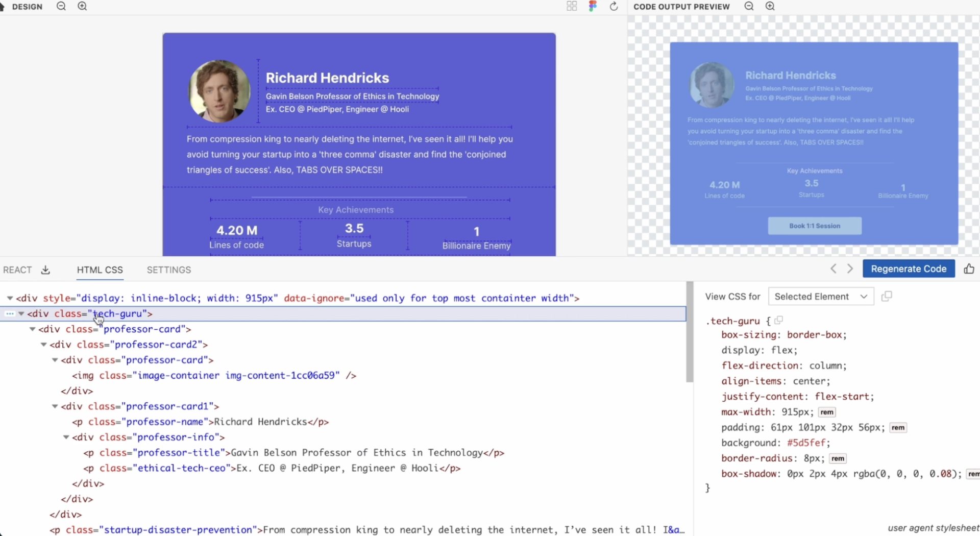
Task: Zoom in the Code Output Preview
Action: [770, 7]
